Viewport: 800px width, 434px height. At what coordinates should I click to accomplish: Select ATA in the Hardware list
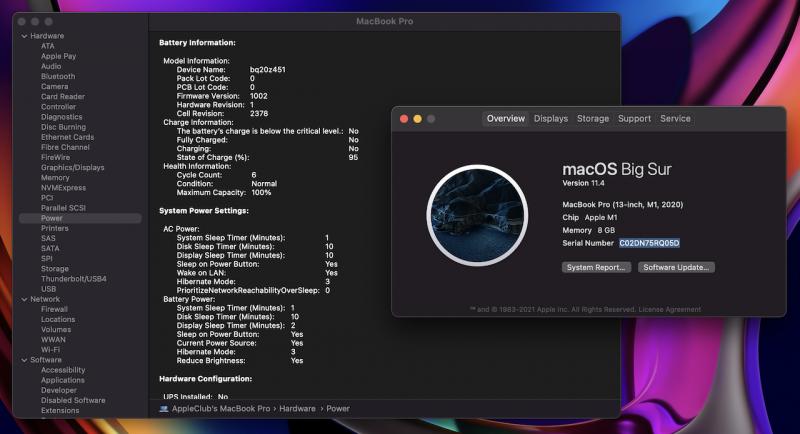(47, 46)
